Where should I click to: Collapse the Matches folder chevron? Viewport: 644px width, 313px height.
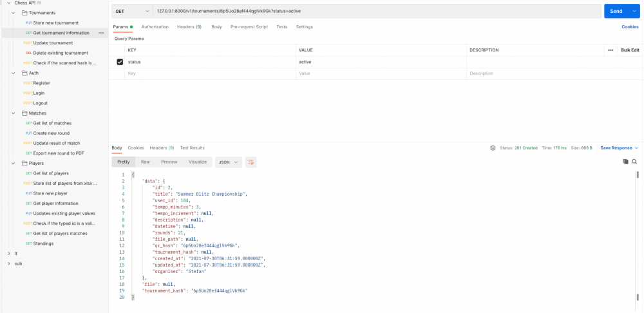14,113
